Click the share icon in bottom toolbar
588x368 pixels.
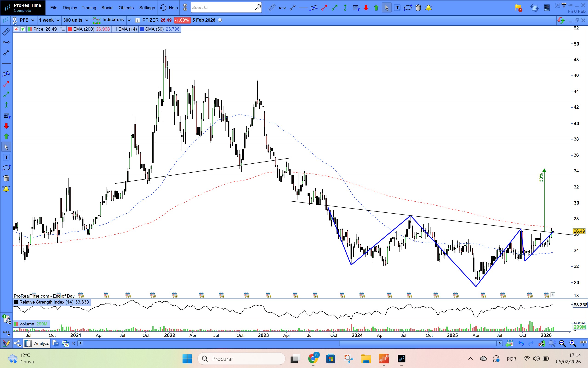click(x=17, y=343)
